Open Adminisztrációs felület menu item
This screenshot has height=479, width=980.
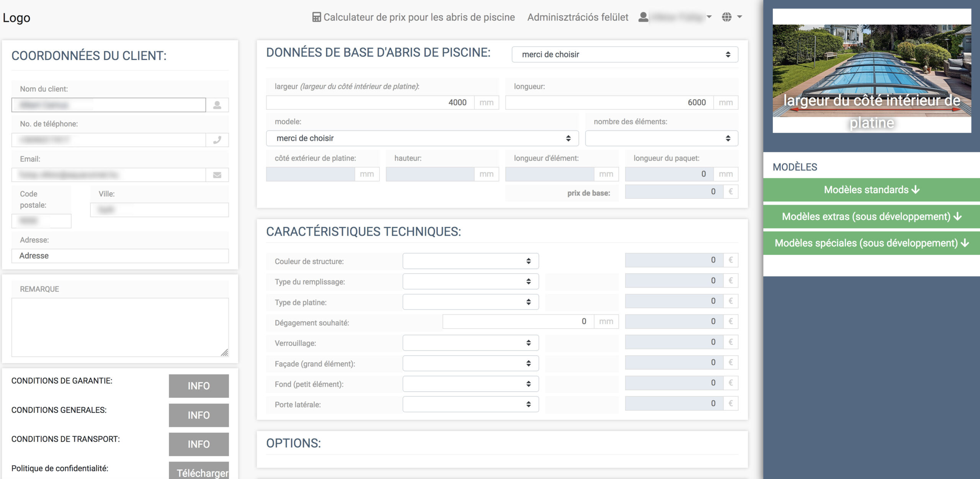pyautogui.click(x=578, y=17)
